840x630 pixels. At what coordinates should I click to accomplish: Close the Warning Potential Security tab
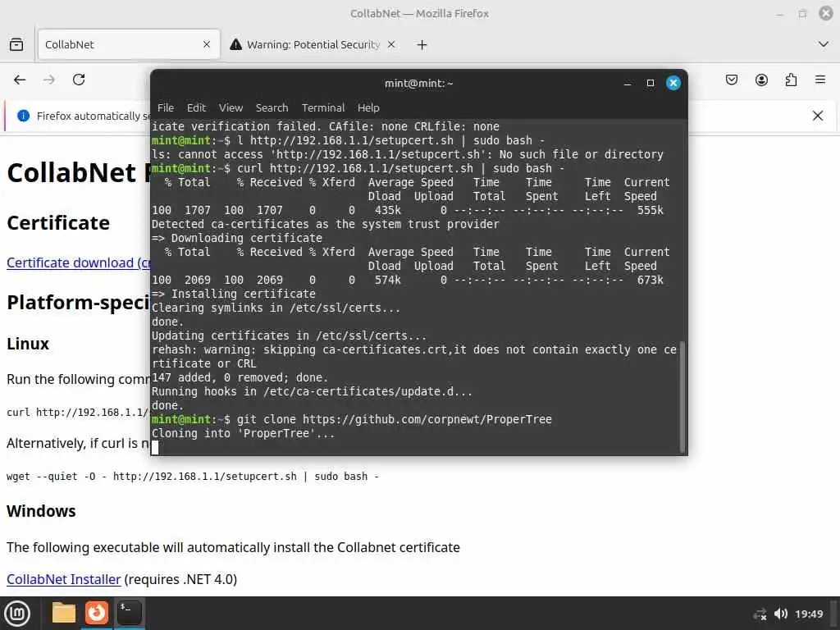pyautogui.click(x=391, y=44)
